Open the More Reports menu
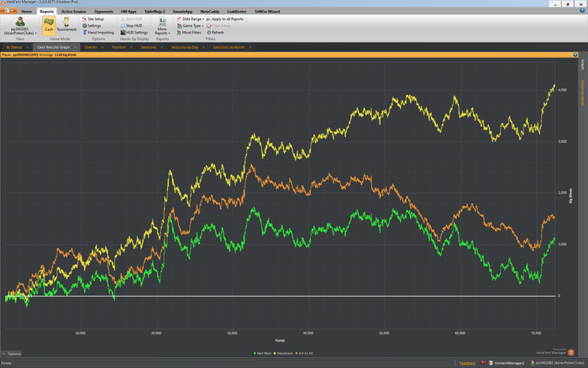 [x=162, y=26]
